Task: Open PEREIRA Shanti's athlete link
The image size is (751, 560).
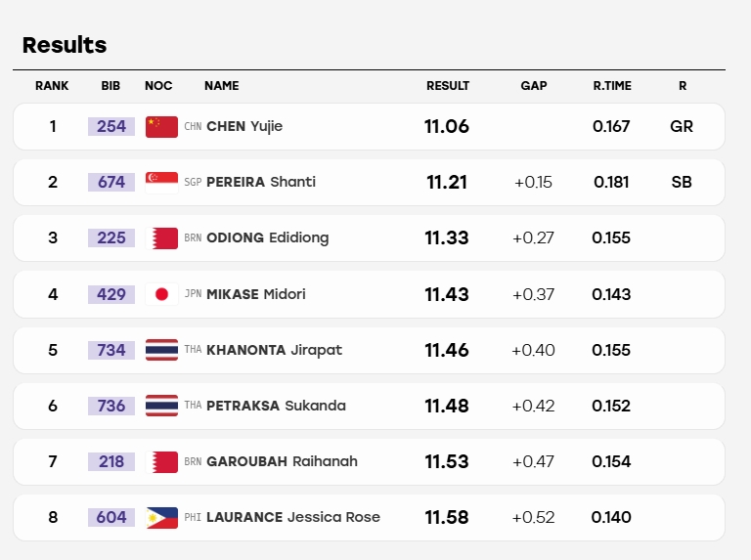Action: (261, 182)
